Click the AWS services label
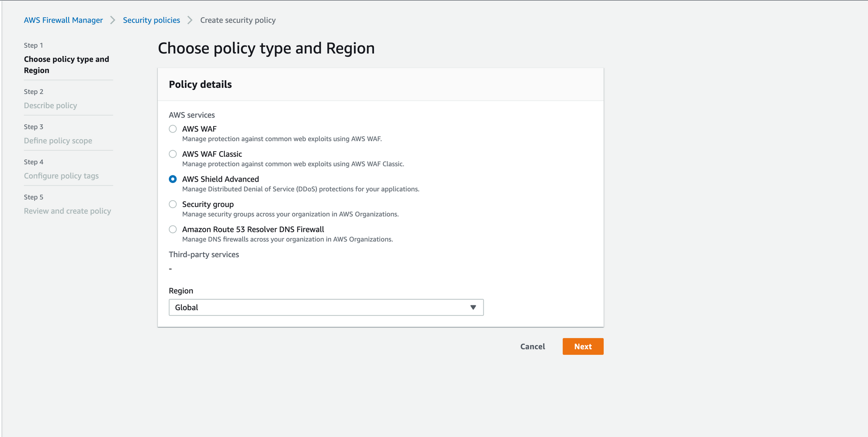 coord(192,115)
